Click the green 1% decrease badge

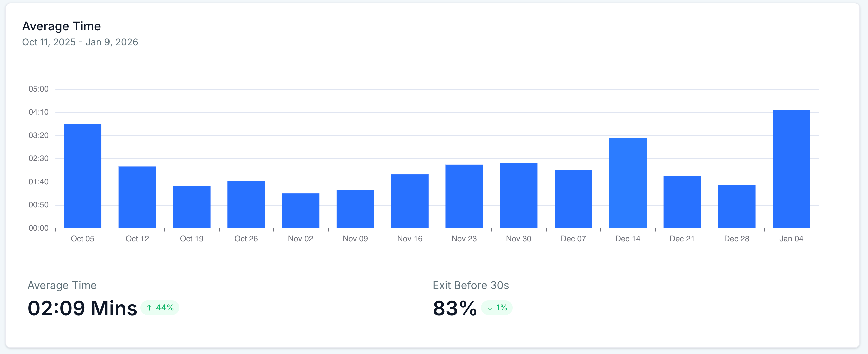pyautogui.click(x=497, y=308)
